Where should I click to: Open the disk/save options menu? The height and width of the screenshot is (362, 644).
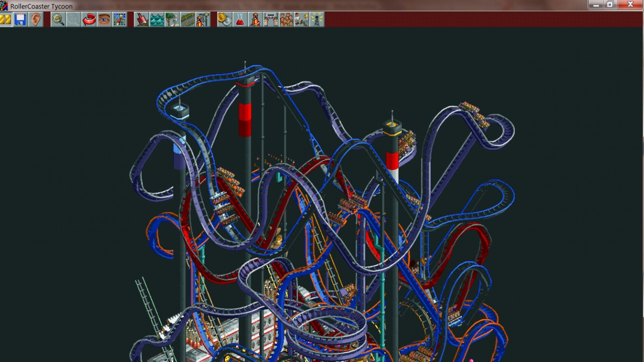point(20,20)
